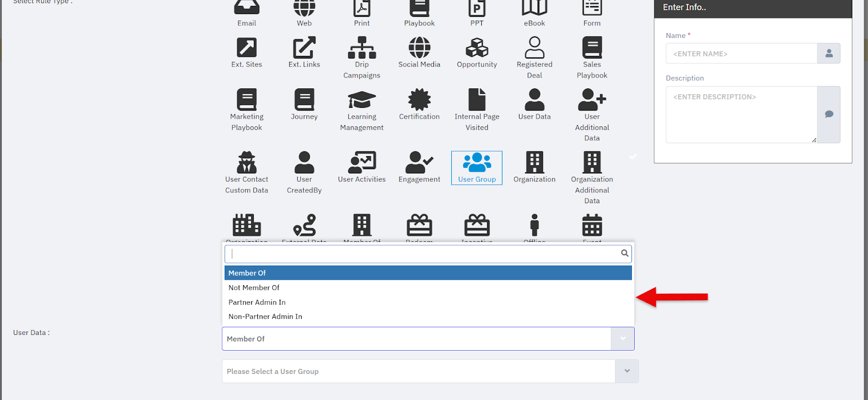Select the User Activities icon

pyautogui.click(x=361, y=163)
